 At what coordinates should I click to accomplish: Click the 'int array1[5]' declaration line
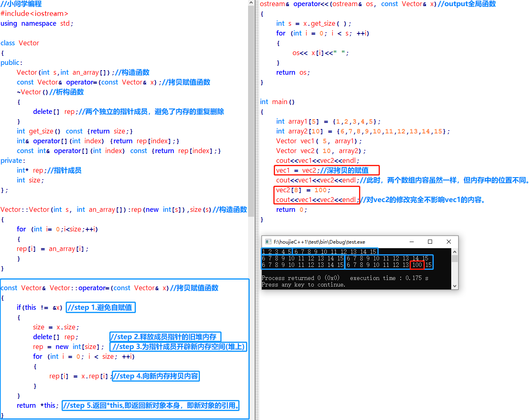[x=328, y=121]
